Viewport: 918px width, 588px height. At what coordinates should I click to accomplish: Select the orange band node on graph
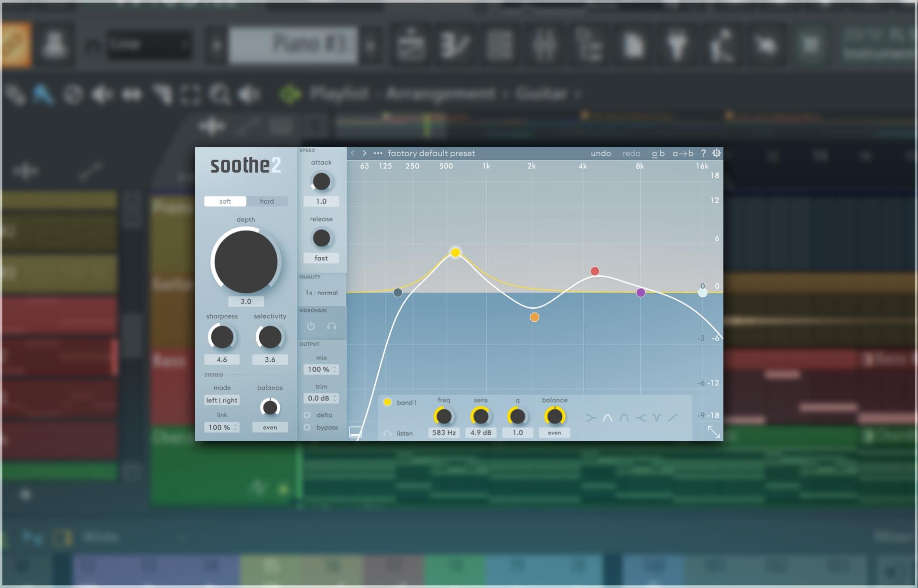click(x=535, y=317)
